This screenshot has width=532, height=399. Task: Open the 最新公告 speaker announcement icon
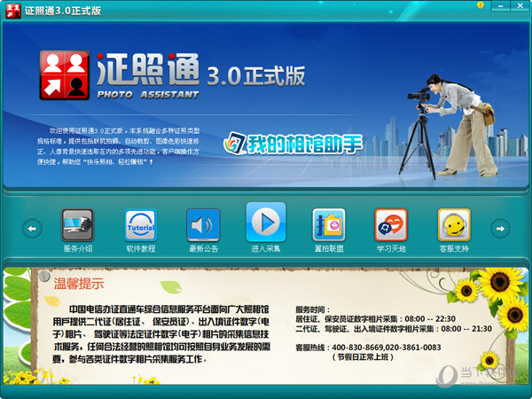pos(203,225)
